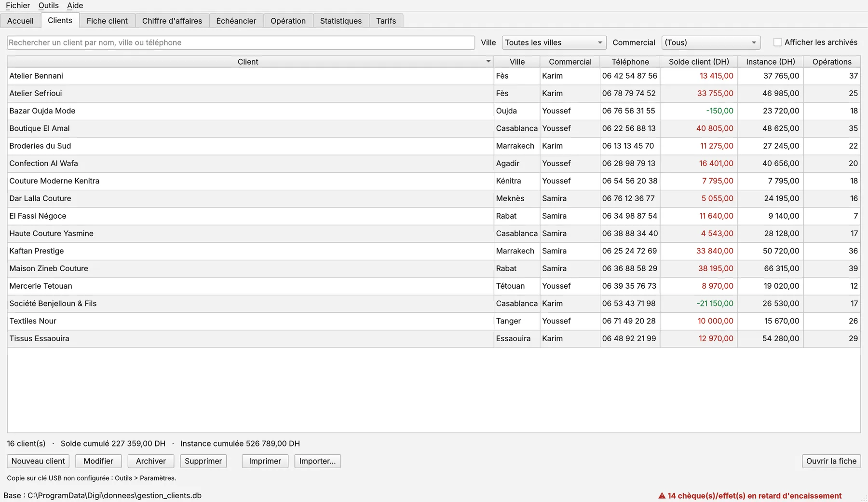
Task: Click the 66 315,00 instance value
Action: click(x=781, y=268)
